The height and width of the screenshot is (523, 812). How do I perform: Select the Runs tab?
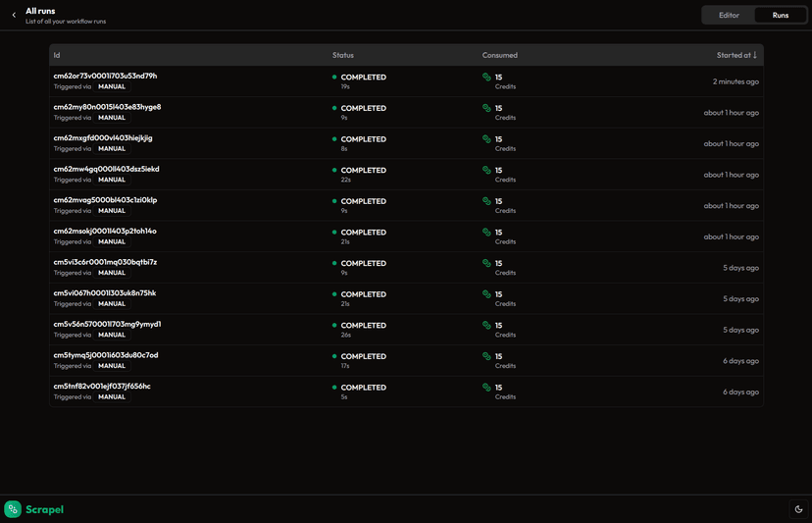pos(780,15)
